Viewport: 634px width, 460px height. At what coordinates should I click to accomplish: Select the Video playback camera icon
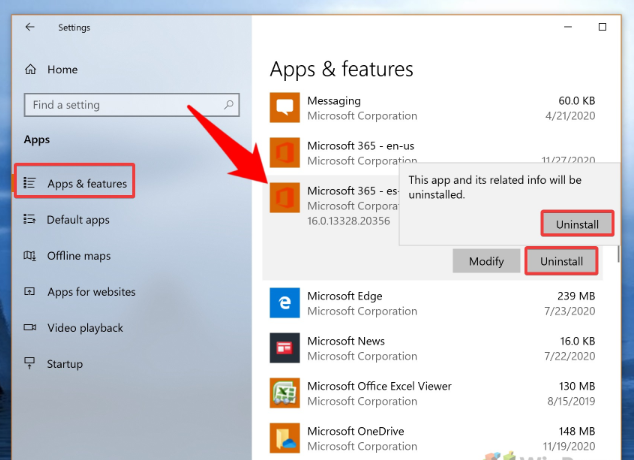[30, 327]
